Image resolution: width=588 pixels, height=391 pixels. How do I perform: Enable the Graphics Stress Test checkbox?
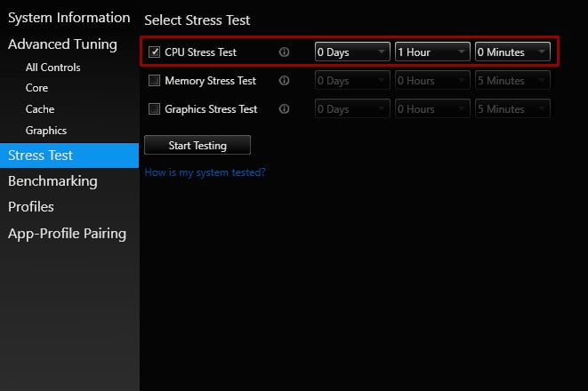tap(154, 108)
